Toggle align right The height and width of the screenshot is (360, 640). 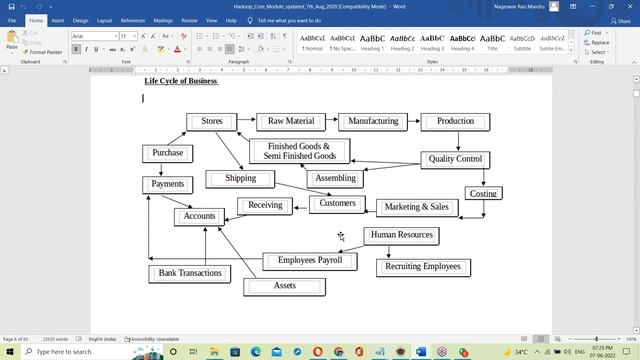[x=220, y=49]
